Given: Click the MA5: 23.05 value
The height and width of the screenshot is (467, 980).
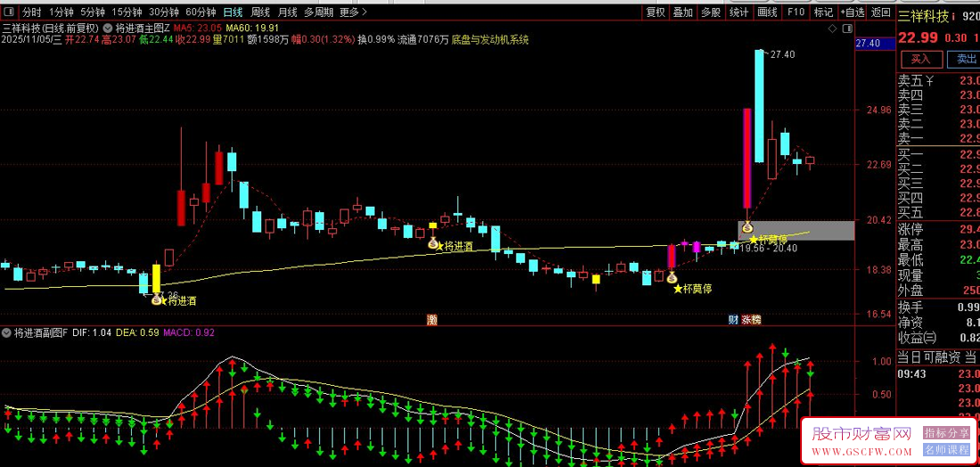Looking at the screenshot, I should click(198, 29).
